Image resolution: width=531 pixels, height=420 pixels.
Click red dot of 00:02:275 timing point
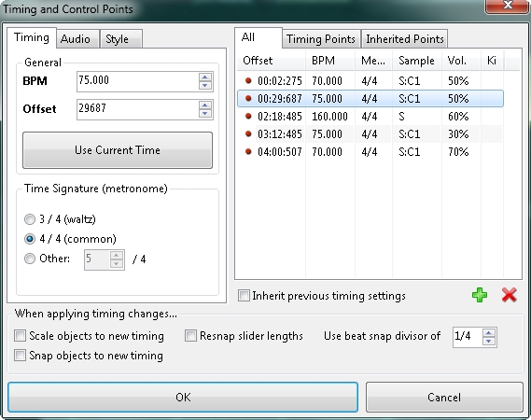click(x=248, y=80)
